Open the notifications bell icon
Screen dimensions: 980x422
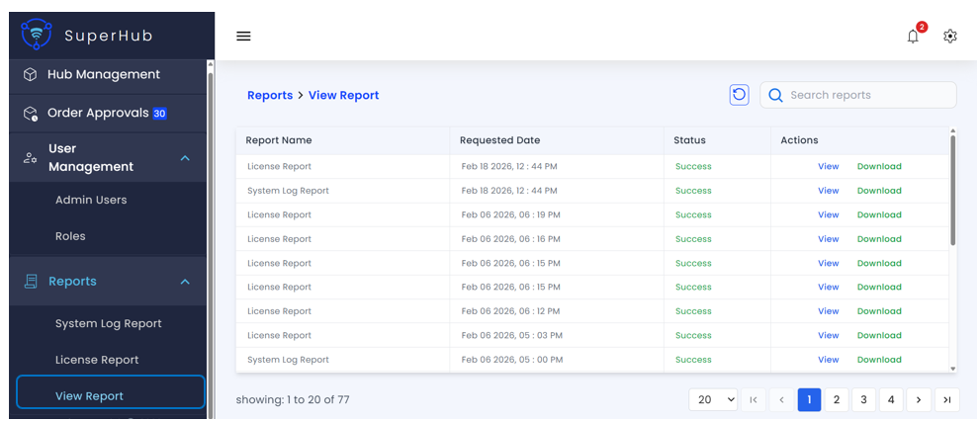coord(913,37)
